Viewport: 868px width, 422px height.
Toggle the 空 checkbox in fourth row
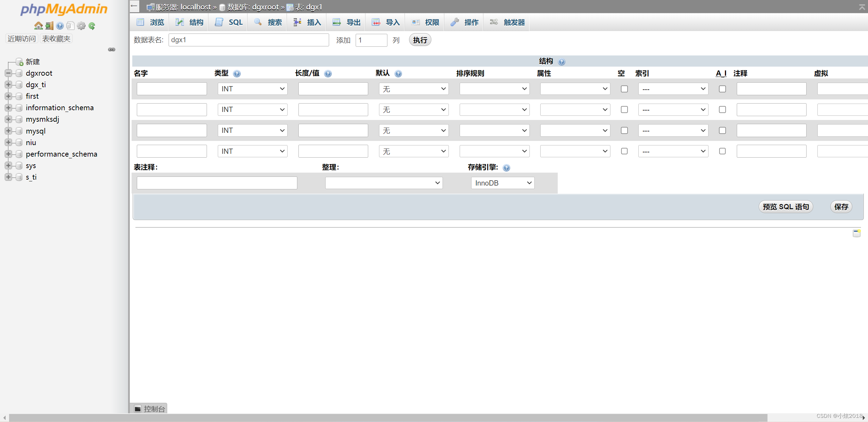point(624,151)
